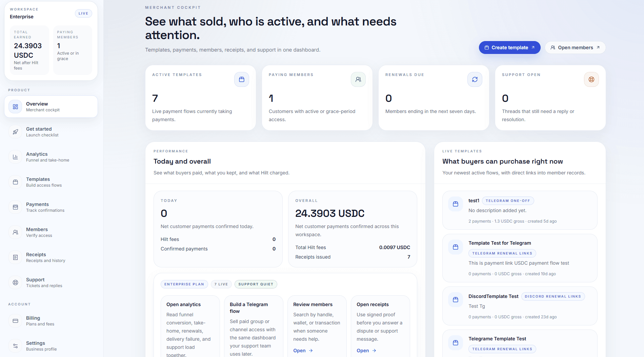Click the DISCORD RENEWAL LINKS tag
The width and height of the screenshot is (644, 357).
[553, 296]
